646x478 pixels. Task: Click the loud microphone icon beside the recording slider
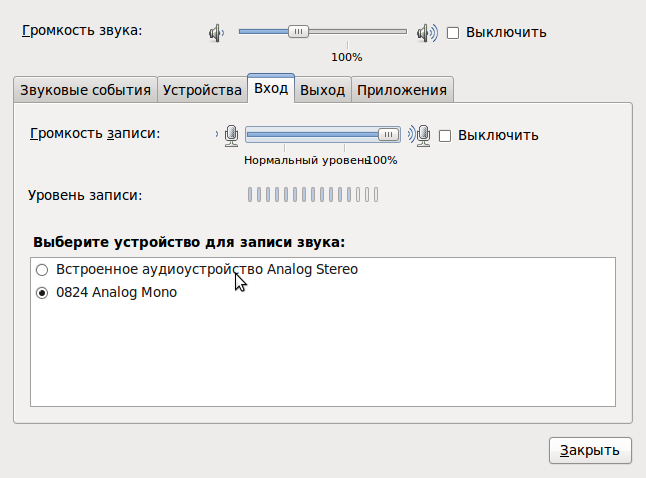pyautogui.click(x=421, y=135)
